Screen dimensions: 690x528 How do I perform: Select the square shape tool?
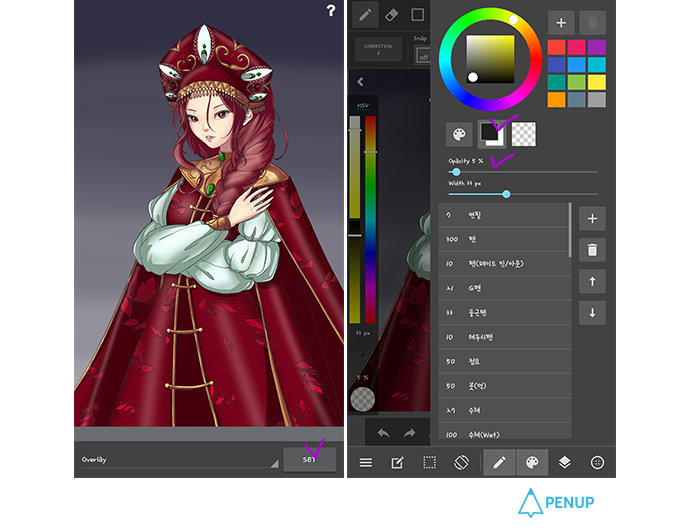pyautogui.click(x=417, y=15)
